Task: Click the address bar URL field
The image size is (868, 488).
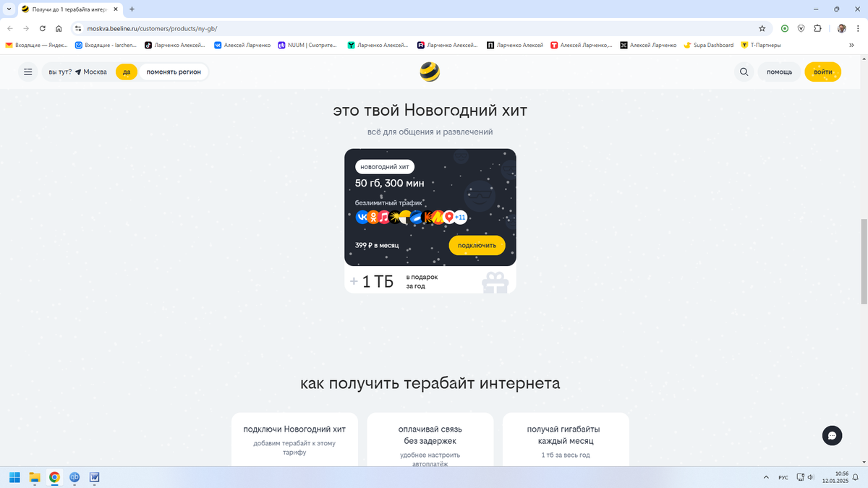Action: (420, 28)
